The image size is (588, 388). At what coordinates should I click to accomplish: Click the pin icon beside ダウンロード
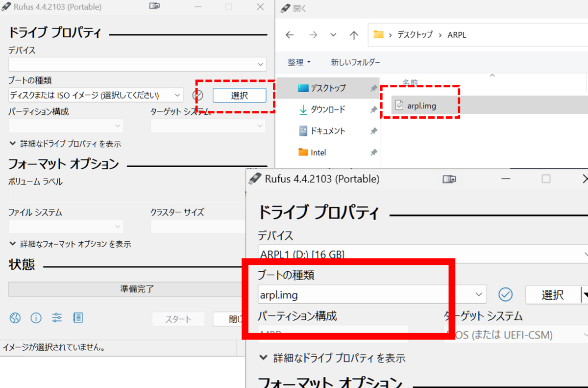(373, 109)
